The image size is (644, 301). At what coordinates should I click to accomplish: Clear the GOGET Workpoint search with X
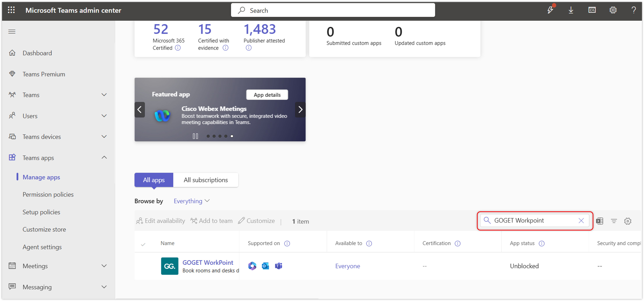(581, 221)
